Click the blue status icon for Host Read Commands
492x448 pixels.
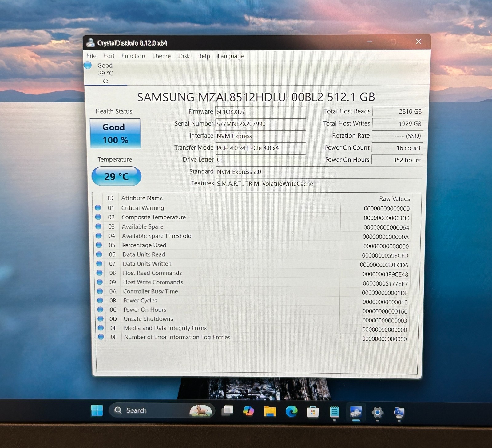click(100, 273)
